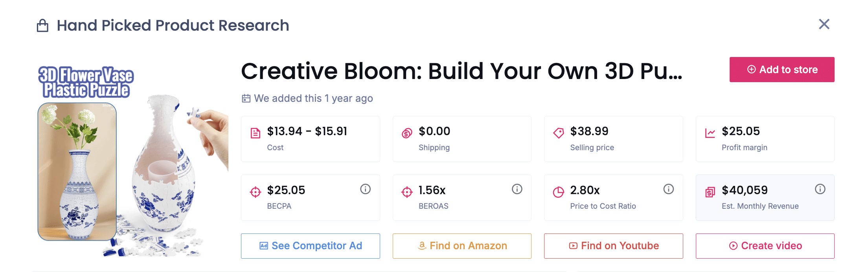This screenshot has width=868, height=272.
Task: Click the info icon for Price to Cost Ratio
Action: tap(668, 189)
